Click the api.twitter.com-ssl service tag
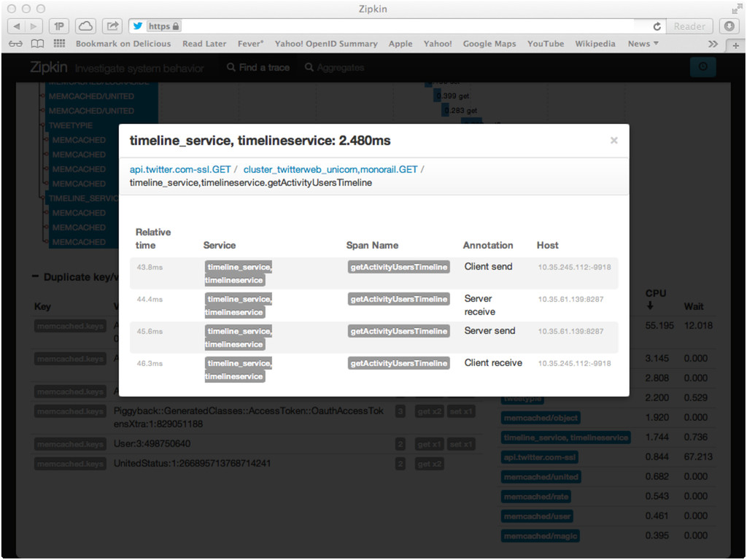 [x=540, y=458]
